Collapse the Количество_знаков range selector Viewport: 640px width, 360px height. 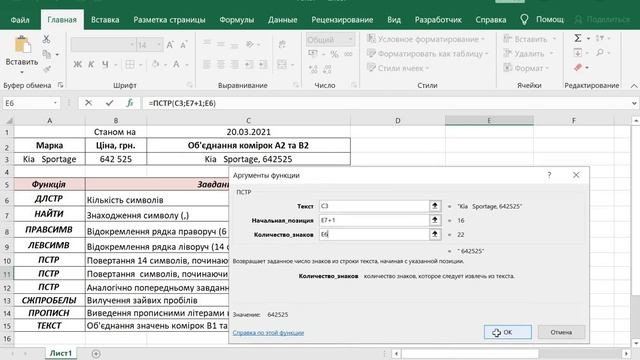coord(435,234)
